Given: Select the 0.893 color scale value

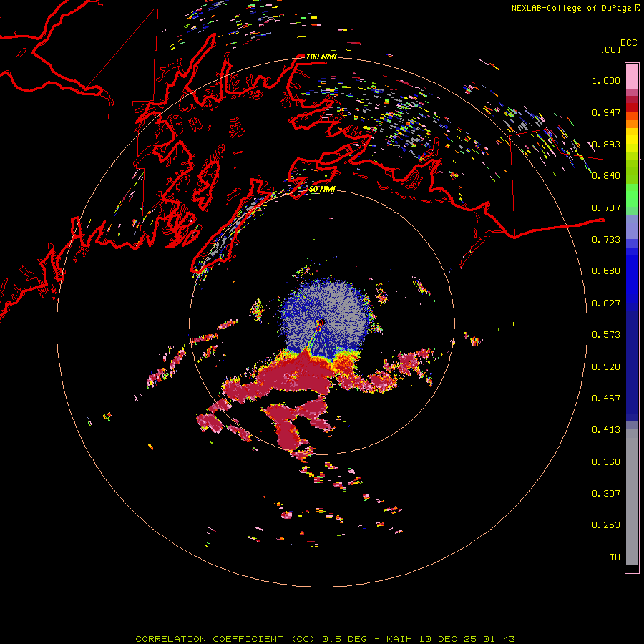Looking at the screenshot, I should click(x=606, y=144).
